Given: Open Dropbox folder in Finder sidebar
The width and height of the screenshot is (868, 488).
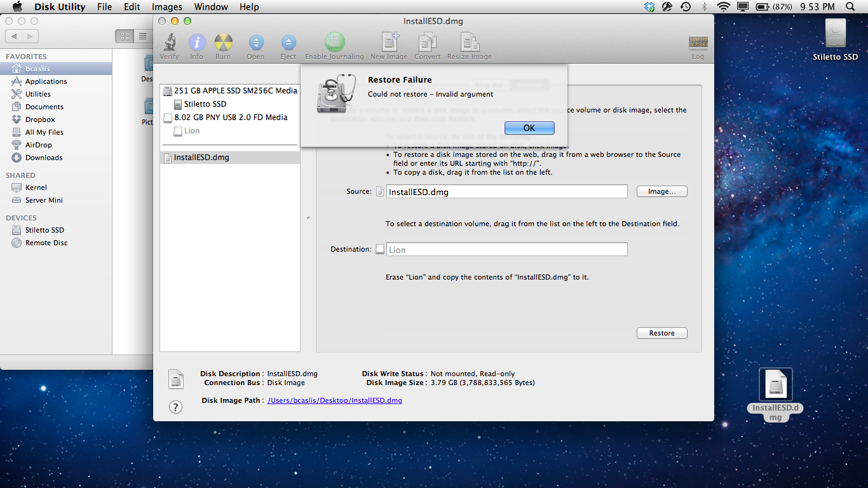Looking at the screenshot, I should pyautogui.click(x=56, y=119).
